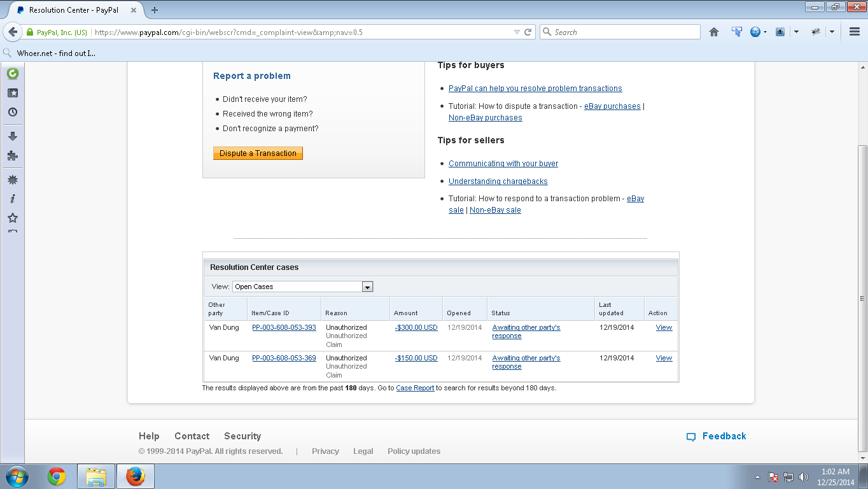Reload the page from the address bar

click(x=528, y=32)
